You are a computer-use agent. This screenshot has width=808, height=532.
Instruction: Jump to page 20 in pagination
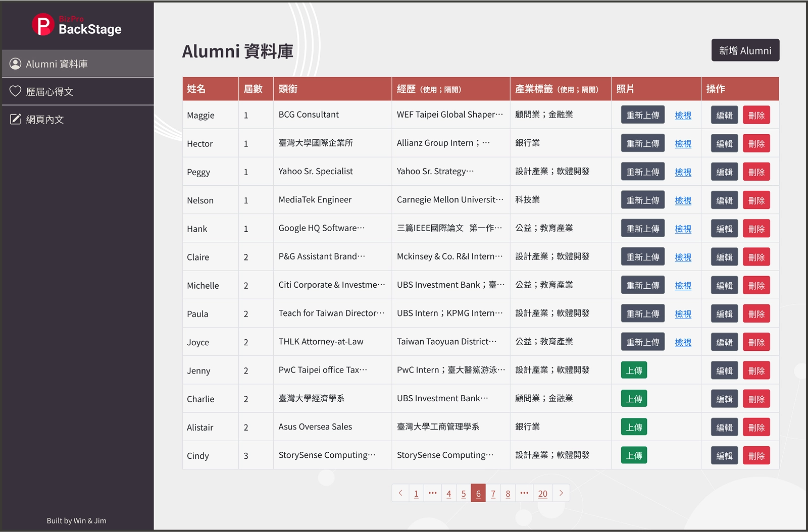543,493
